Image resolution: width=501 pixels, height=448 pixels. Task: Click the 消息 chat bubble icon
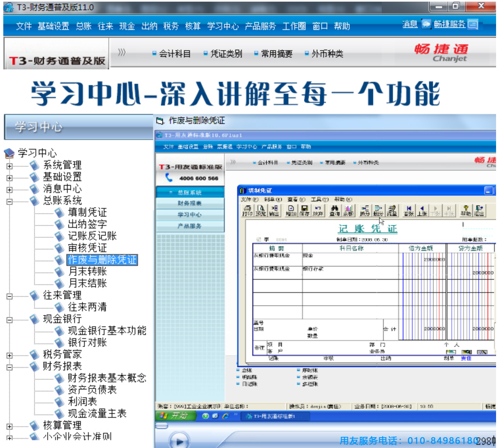426,24
